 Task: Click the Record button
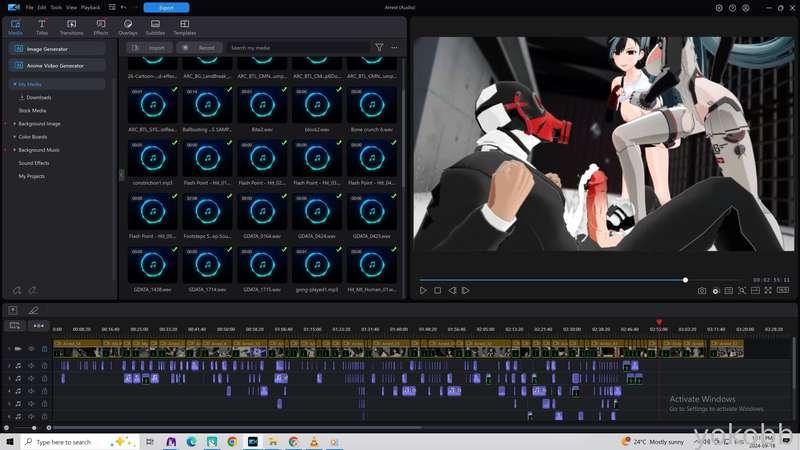199,47
